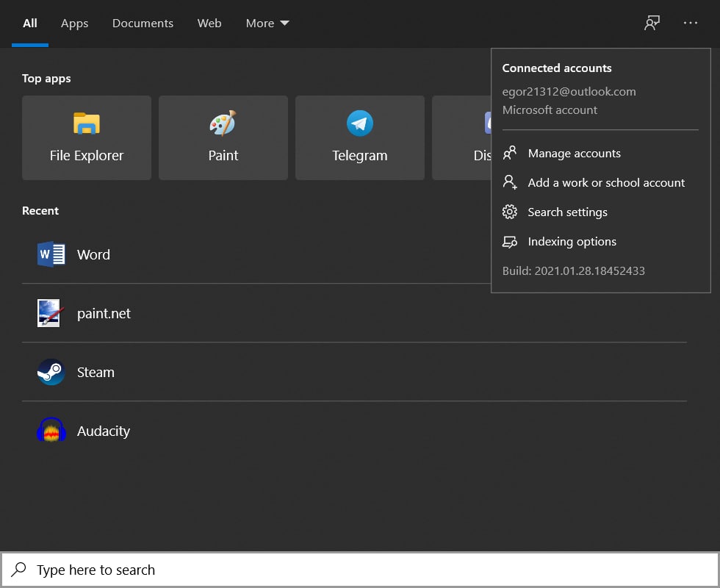Screen dimensions: 720x588
Task: Click the File Explorer tile label
Action: pos(87,155)
